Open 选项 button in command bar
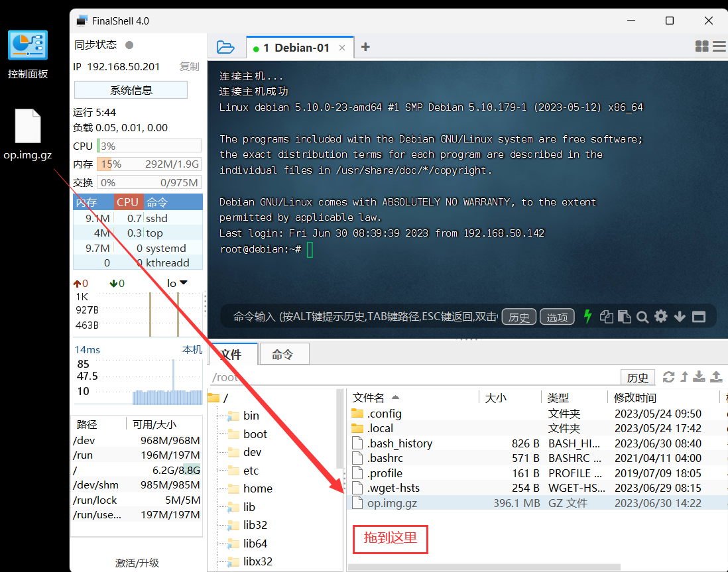728x572 pixels. [x=557, y=317]
